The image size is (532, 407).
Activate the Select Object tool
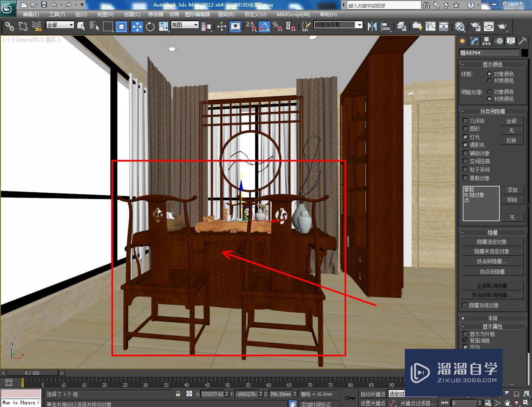tap(81, 27)
